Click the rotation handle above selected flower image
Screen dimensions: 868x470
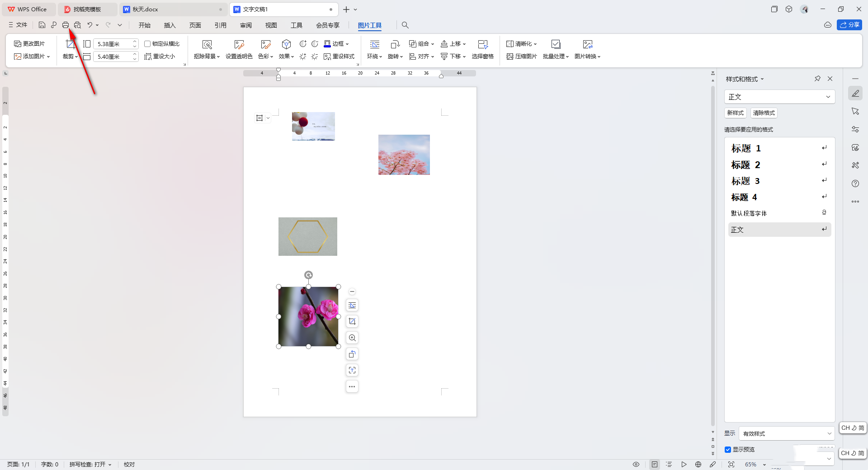(308, 275)
